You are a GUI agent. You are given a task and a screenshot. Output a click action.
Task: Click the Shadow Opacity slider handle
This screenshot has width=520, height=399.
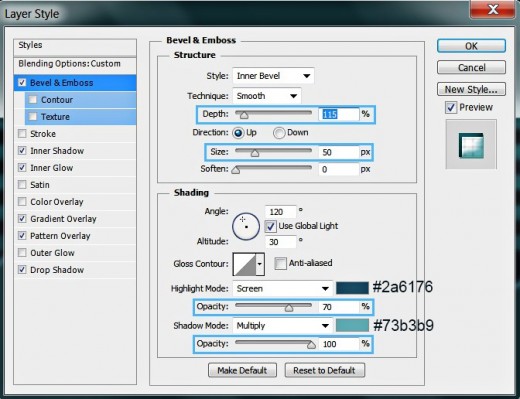point(311,345)
